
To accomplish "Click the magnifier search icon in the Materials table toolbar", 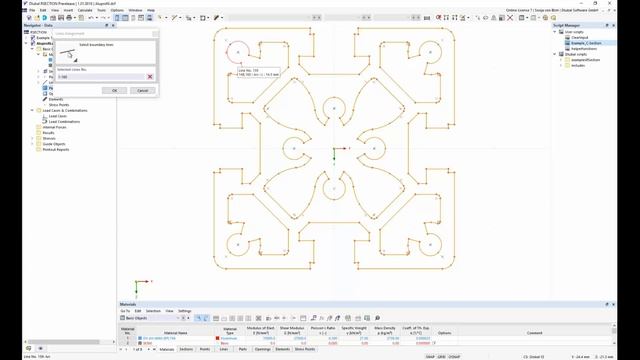I will tap(378, 318).
